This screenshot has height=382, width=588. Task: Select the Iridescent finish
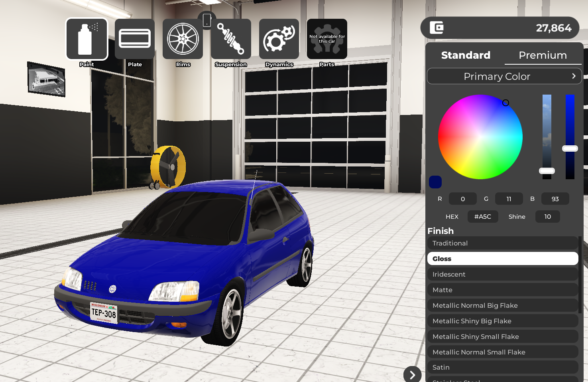click(x=502, y=274)
